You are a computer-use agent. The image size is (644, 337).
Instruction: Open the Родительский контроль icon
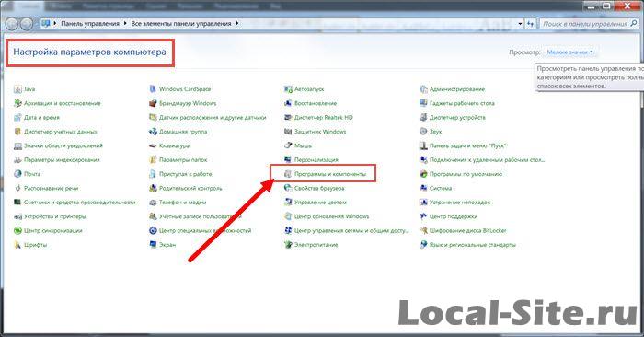pos(153,188)
